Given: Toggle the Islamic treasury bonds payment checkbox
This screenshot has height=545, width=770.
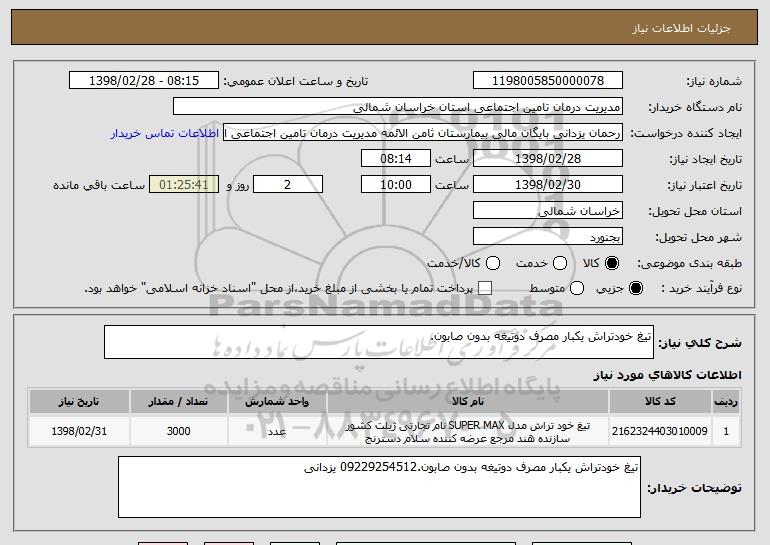Looking at the screenshot, I should point(485,289).
